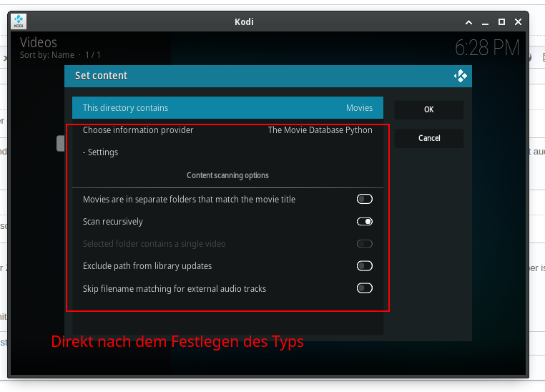
Task: Maximize the Kodi window
Action: [x=501, y=22]
